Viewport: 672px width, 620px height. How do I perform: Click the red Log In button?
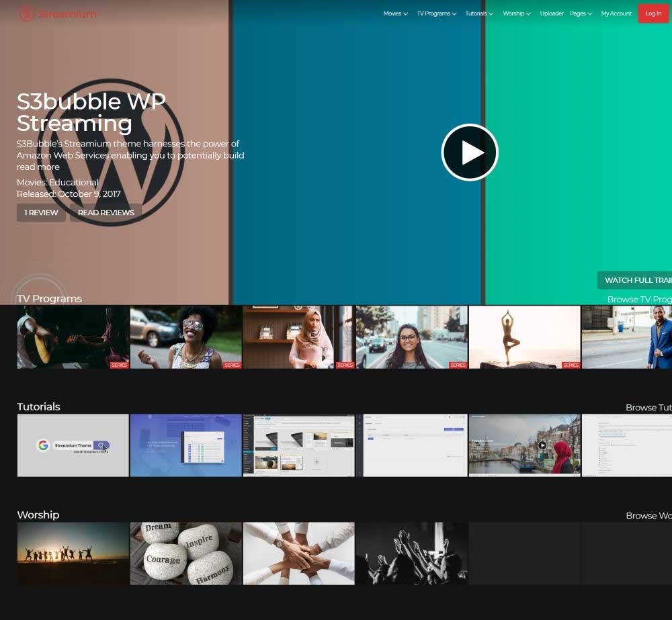pos(653,13)
